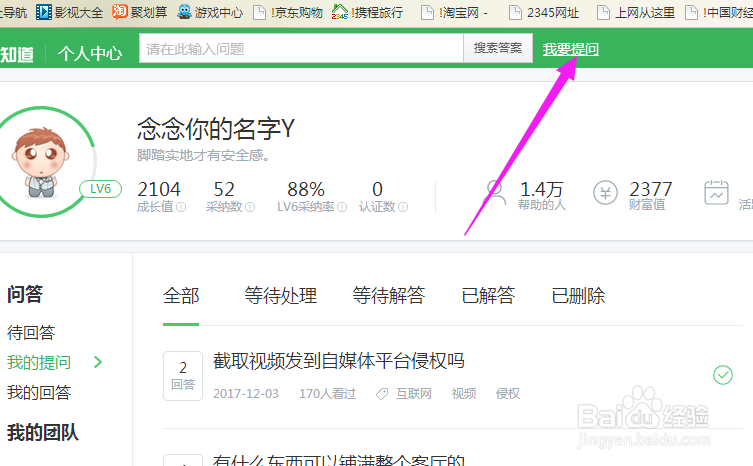Click the 互联网 tag
Viewport: 753px width, 466px height.
[413, 394]
